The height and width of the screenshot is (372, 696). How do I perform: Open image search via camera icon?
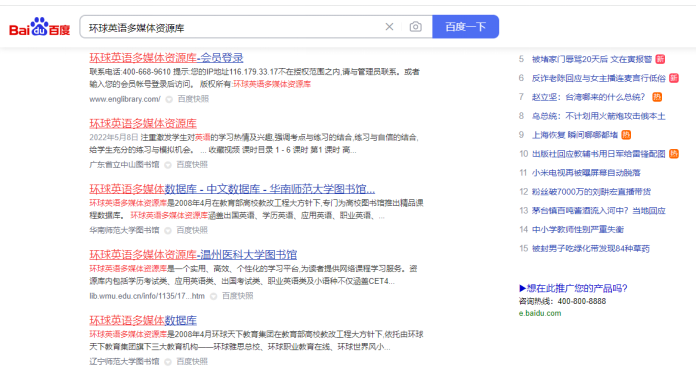(415, 27)
